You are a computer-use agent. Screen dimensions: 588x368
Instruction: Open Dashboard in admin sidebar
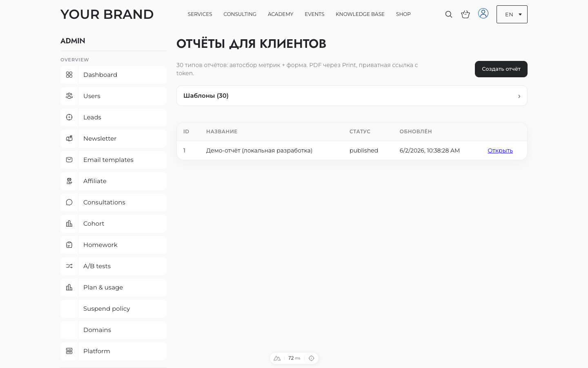(x=114, y=75)
